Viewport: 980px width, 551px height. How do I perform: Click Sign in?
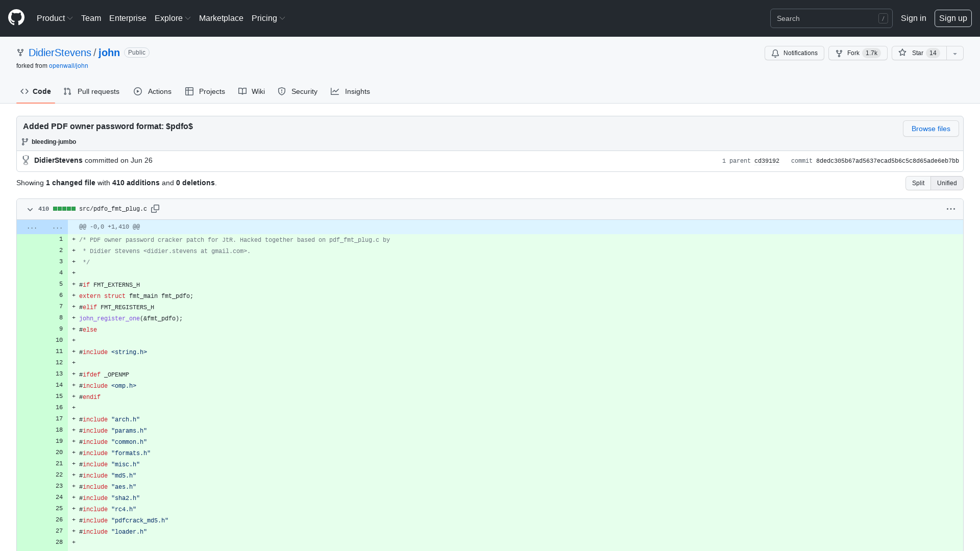(x=913, y=18)
